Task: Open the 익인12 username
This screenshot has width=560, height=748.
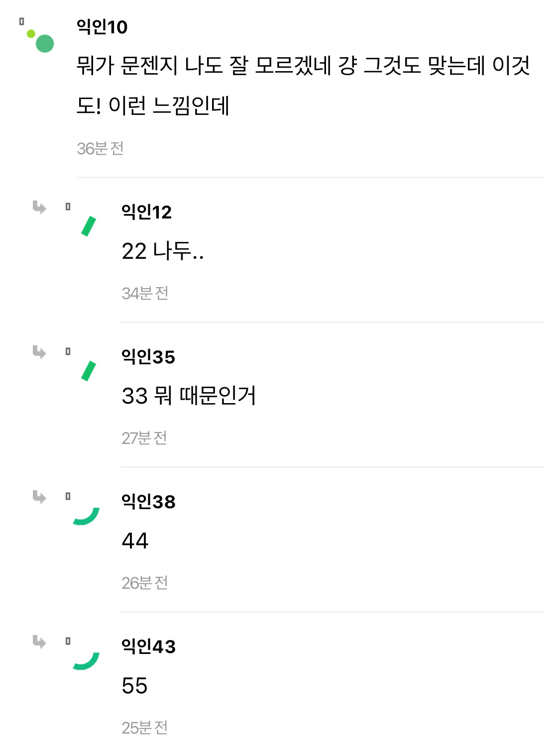Action: pyautogui.click(x=146, y=212)
